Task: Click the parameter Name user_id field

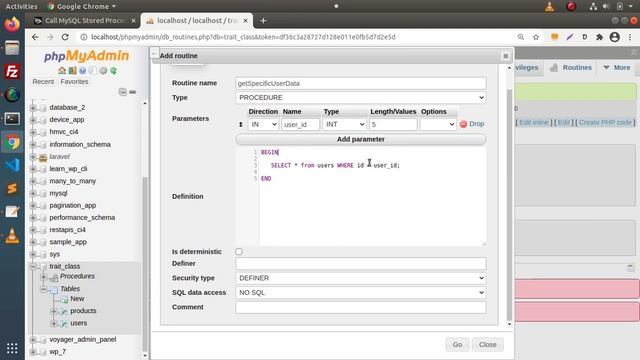Action: [x=300, y=124]
